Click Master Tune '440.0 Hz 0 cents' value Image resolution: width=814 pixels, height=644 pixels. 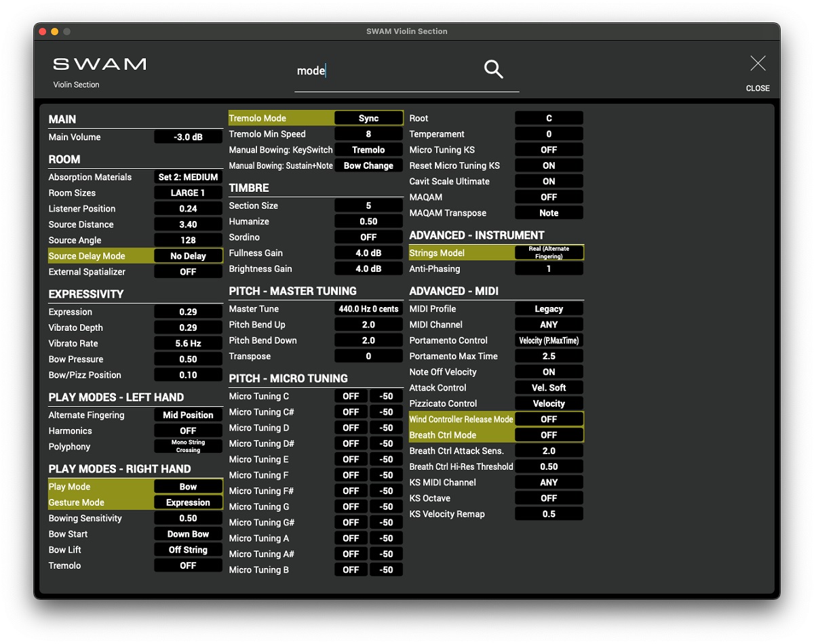coord(368,309)
